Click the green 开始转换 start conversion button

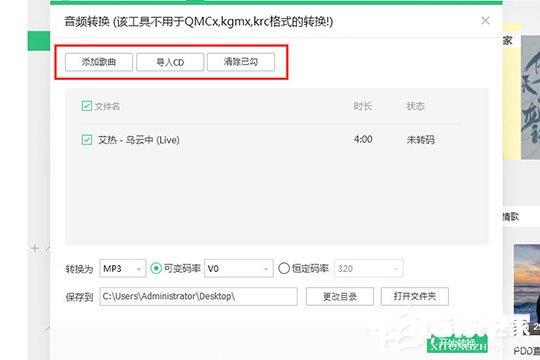[457, 343]
